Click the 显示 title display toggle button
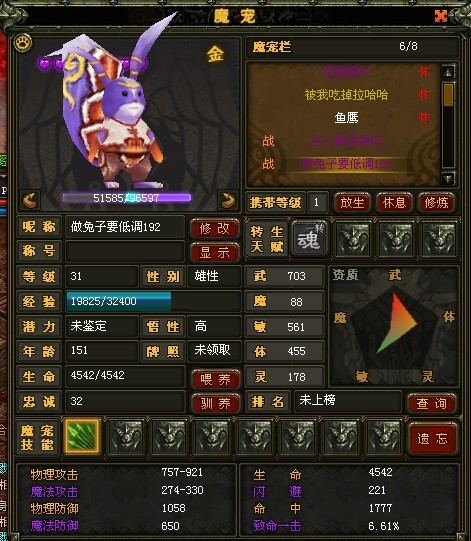 tap(214, 253)
